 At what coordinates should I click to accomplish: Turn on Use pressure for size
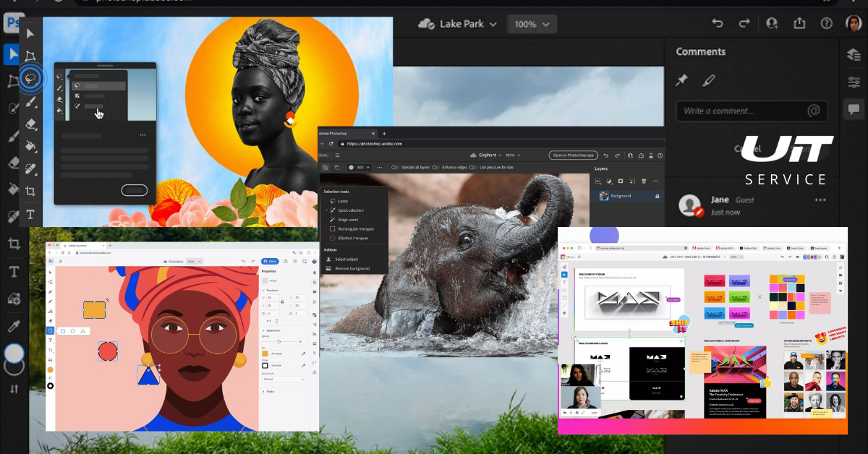click(x=475, y=167)
